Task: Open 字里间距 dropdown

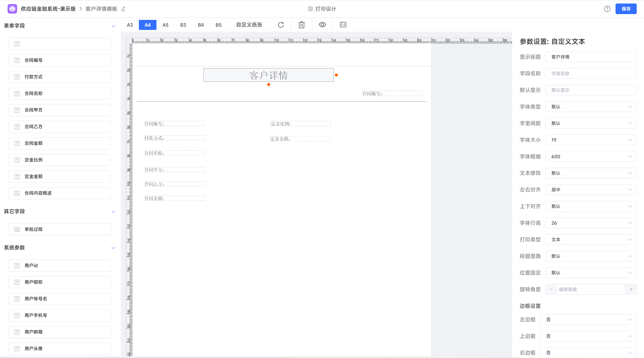Action: [591, 123]
